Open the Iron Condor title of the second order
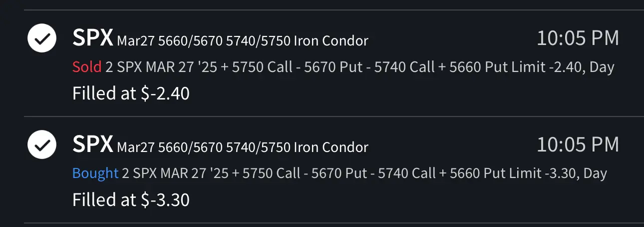Viewport: 644px width, 227px height. pos(243,147)
